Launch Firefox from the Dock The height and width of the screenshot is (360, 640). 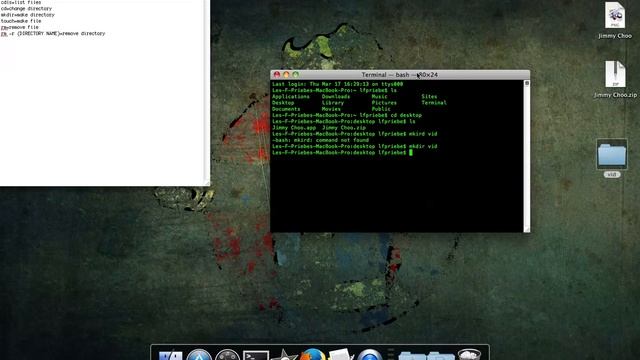[x=313, y=354]
